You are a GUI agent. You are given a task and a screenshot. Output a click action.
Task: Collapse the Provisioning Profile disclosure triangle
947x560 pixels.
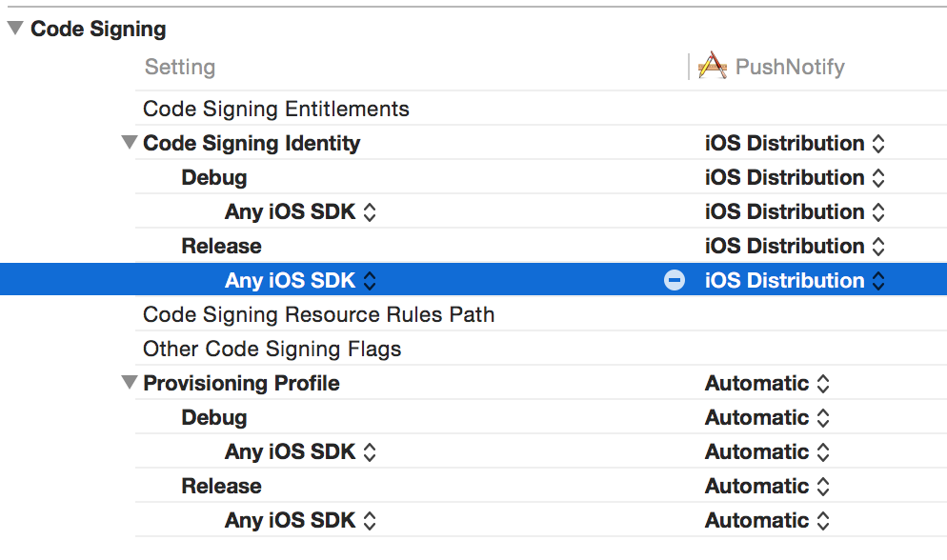point(130,383)
